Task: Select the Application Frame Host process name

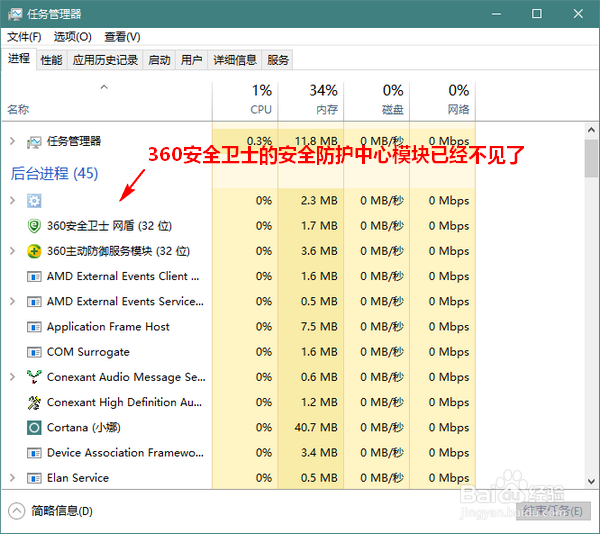Action: click(108, 327)
